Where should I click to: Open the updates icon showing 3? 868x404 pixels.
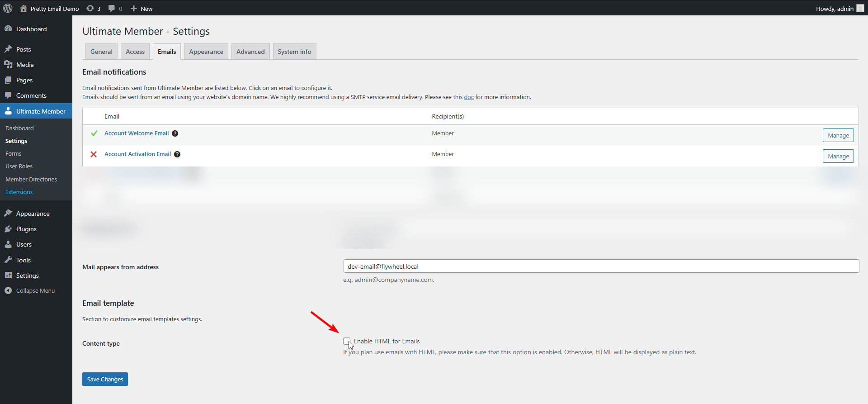[x=90, y=8]
